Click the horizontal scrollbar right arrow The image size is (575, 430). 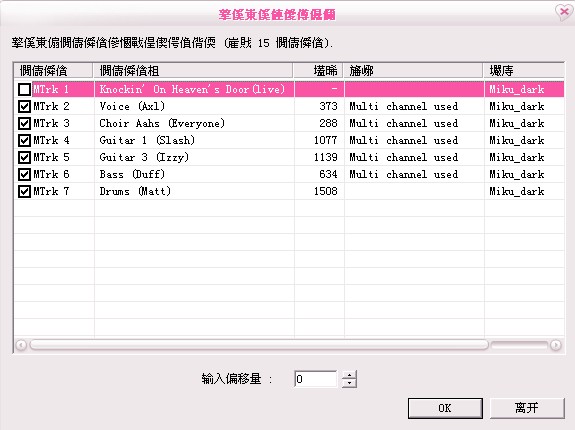(556, 345)
